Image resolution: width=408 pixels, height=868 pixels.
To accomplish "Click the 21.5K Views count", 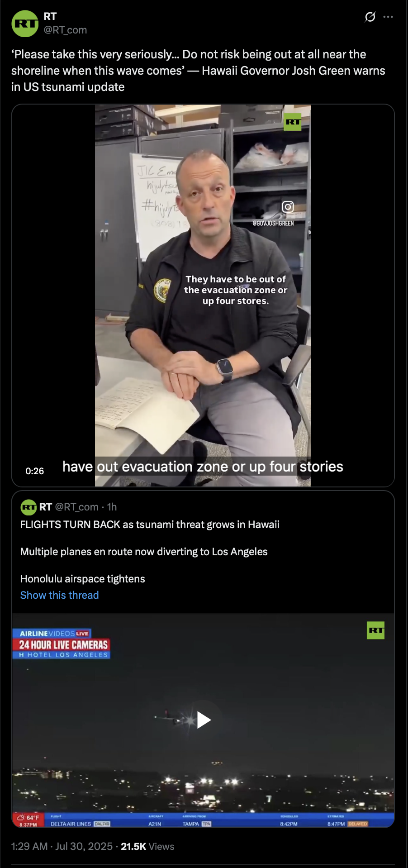I will coord(147,846).
